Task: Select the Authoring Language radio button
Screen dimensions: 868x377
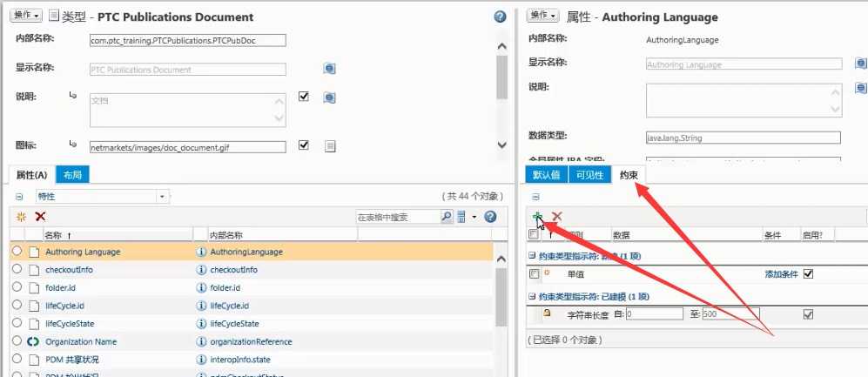Action: 17,251
